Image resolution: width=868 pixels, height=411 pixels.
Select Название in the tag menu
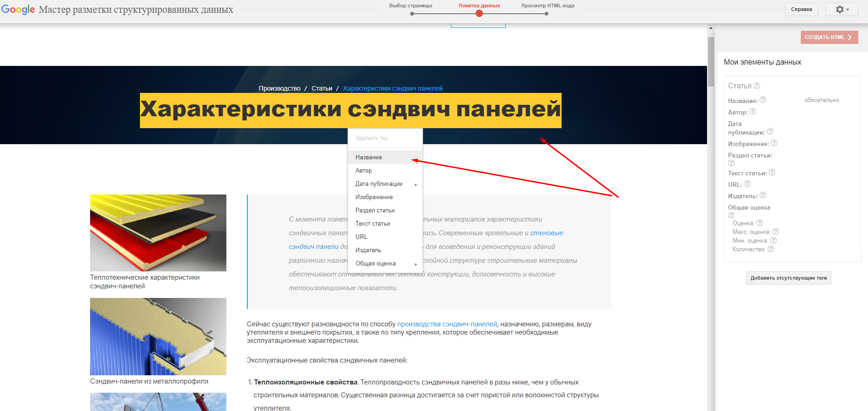click(385, 157)
